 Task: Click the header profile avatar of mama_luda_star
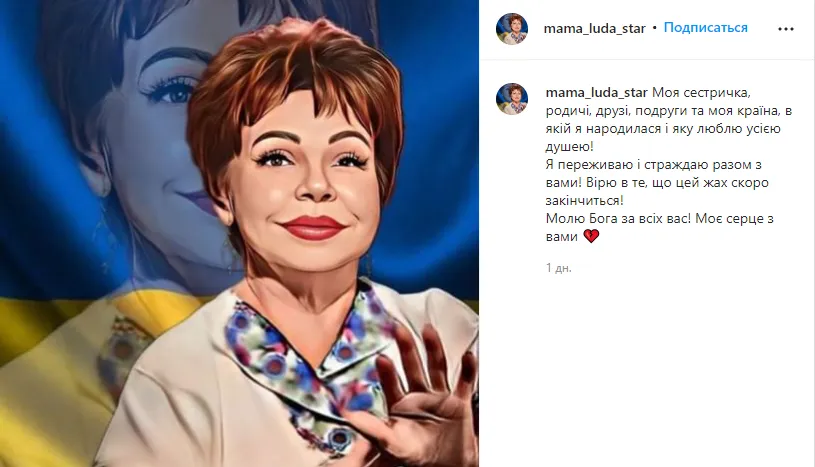[512, 29]
